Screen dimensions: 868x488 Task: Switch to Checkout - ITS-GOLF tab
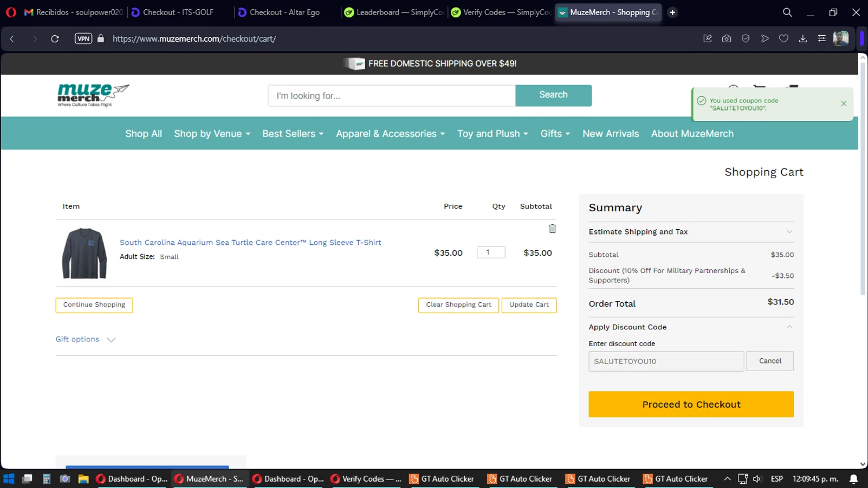(x=179, y=12)
